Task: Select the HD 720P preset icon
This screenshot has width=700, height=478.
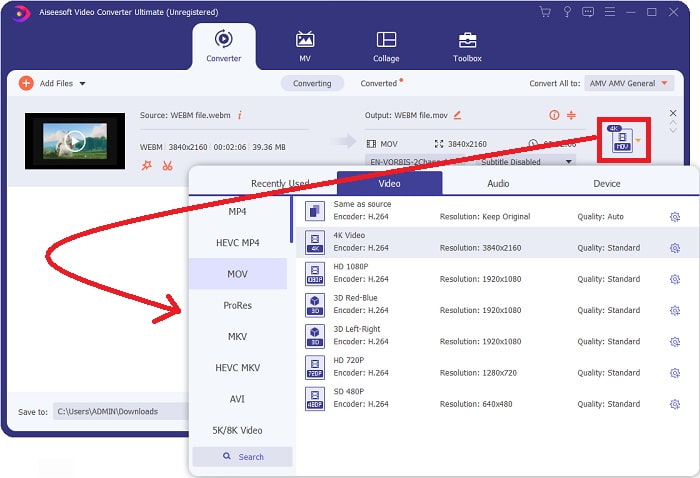Action: 315,367
